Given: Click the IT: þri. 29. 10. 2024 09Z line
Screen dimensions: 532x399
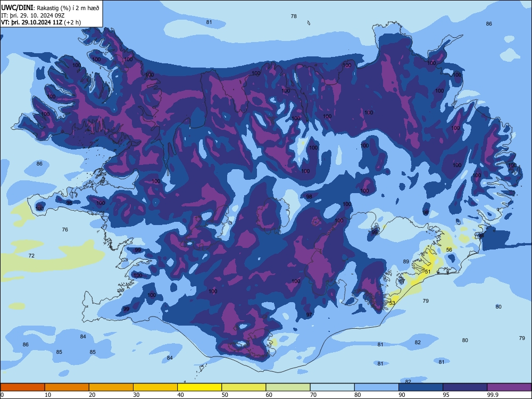Looking at the screenshot, I should coord(33,15).
